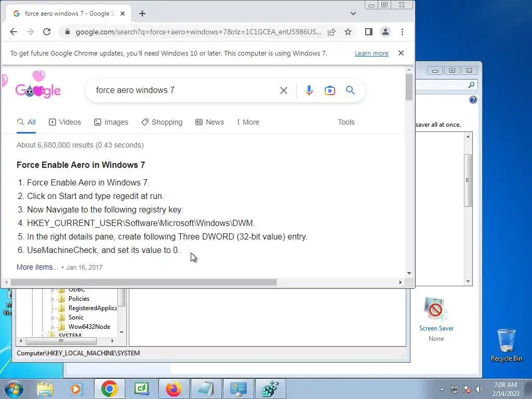Screen dimensions: 532x399
Task: Start voice search with microphone icon
Action: pos(309,90)
